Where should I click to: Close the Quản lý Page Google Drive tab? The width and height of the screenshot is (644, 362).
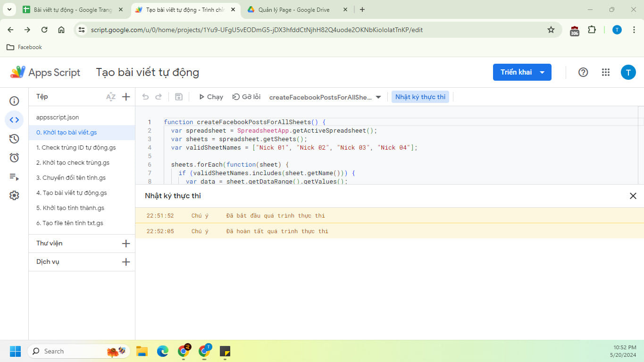point(345,9)
